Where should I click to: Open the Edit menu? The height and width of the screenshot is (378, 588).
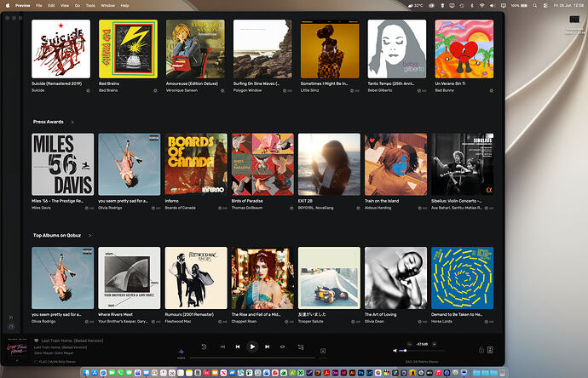(x=51, y=6)
